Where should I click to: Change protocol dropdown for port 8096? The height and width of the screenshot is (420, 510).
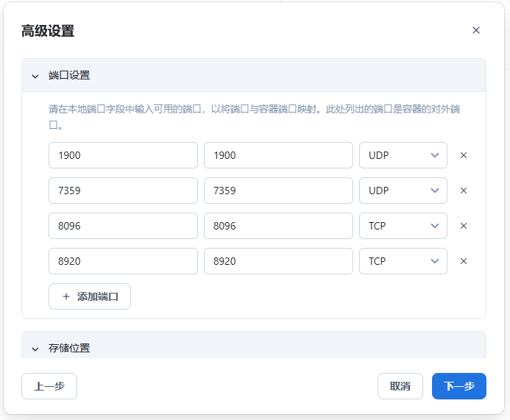403,226
